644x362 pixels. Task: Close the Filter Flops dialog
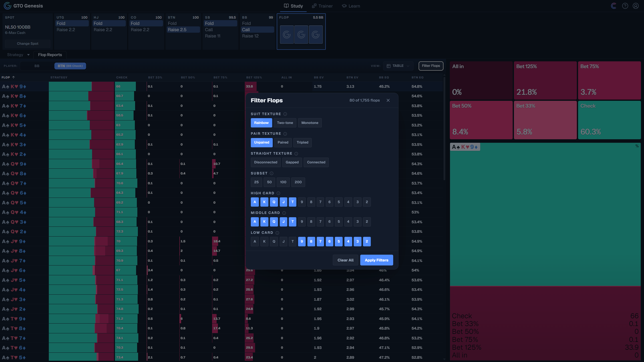tap(388, 100)
